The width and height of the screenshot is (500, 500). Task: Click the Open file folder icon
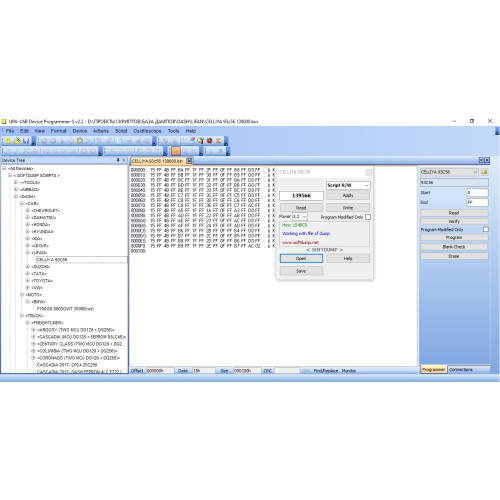17,141
